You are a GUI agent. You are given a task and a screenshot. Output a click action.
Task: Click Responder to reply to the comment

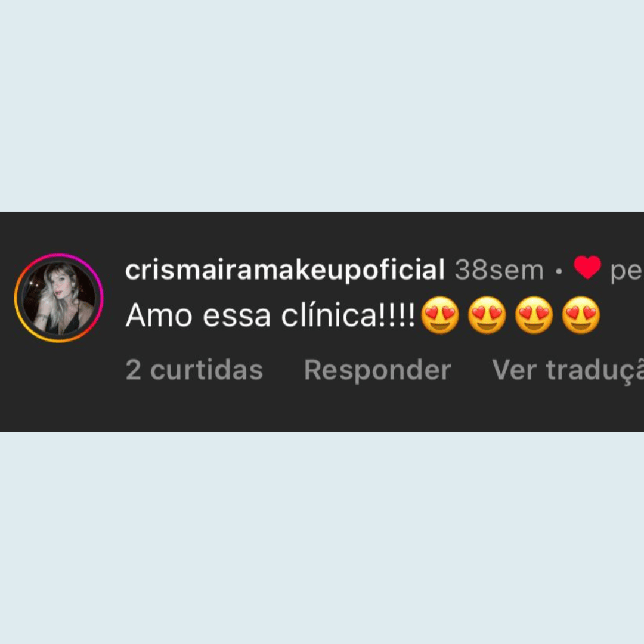pos(377,370)
